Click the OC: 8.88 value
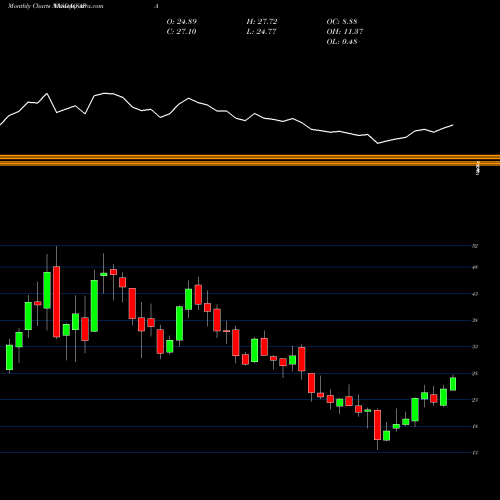The image size is (500, 500). 342,22
